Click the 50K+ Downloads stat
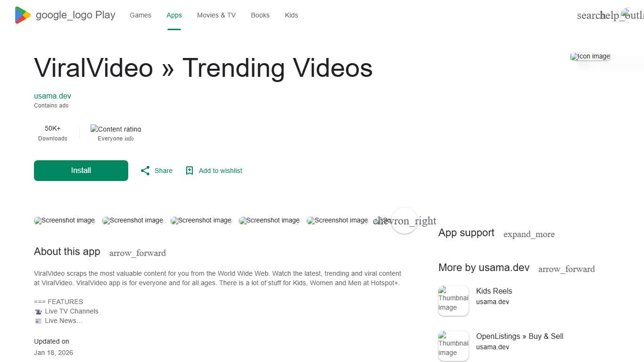The image size is (644, 362). 52,133
